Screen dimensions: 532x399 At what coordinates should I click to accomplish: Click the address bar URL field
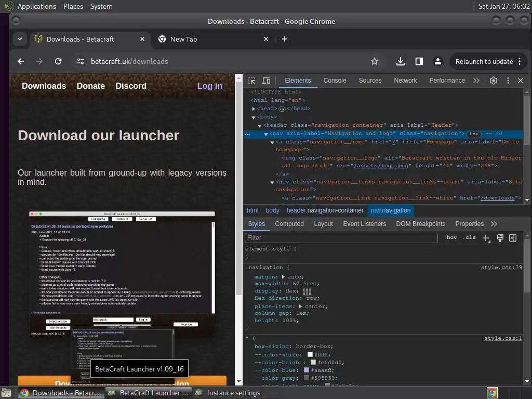224,61
